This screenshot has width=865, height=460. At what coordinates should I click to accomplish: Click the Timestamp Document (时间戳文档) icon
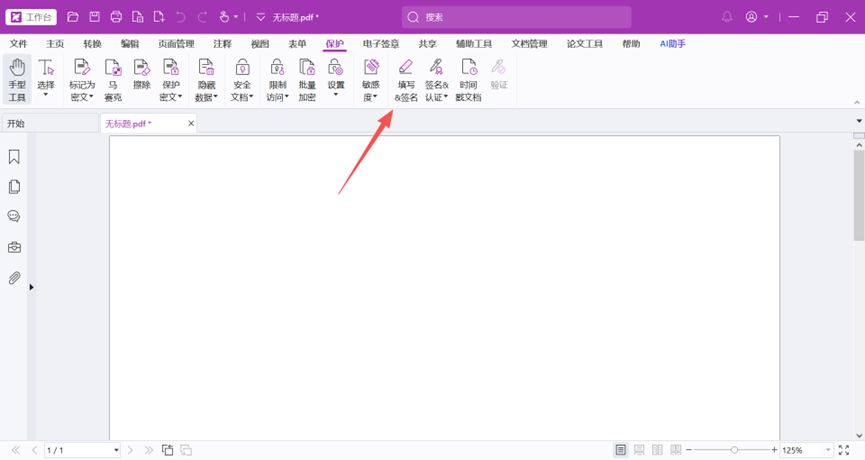click(468, 79)
